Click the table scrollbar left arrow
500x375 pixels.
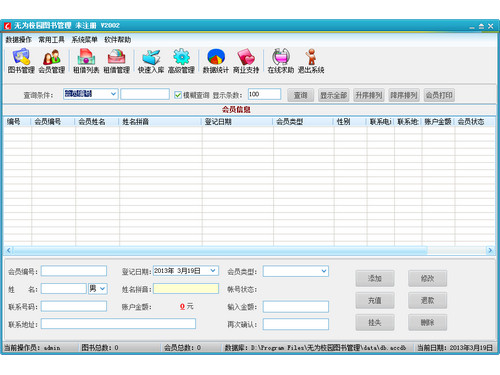(8, 250)
